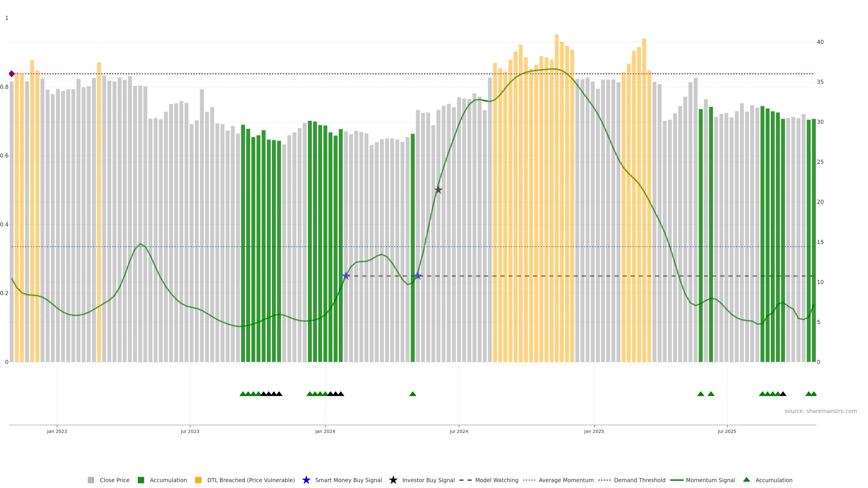Click lone green accumulation triangle before Jul 2024
The height and width of the screenshot is (488, 868).
coord(413,394)
